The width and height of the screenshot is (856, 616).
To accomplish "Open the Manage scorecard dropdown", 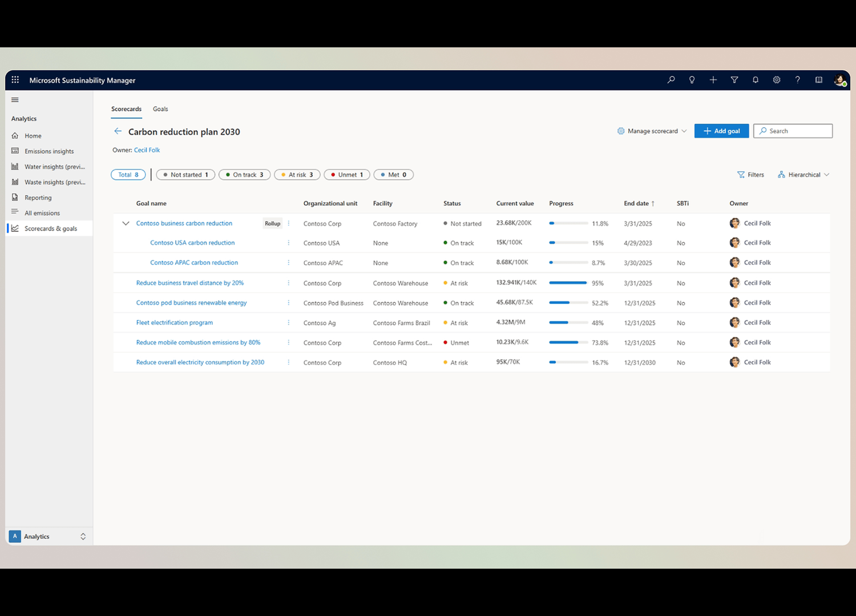I will click(652, 131).
